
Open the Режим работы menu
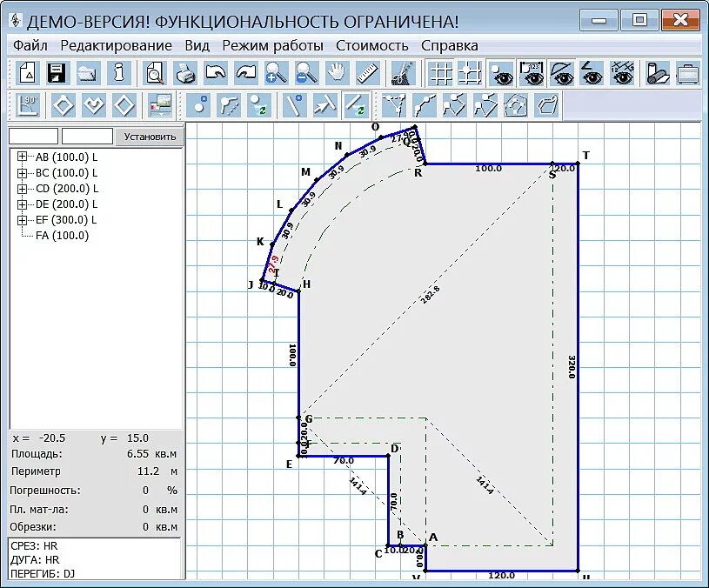pos(272,45)
